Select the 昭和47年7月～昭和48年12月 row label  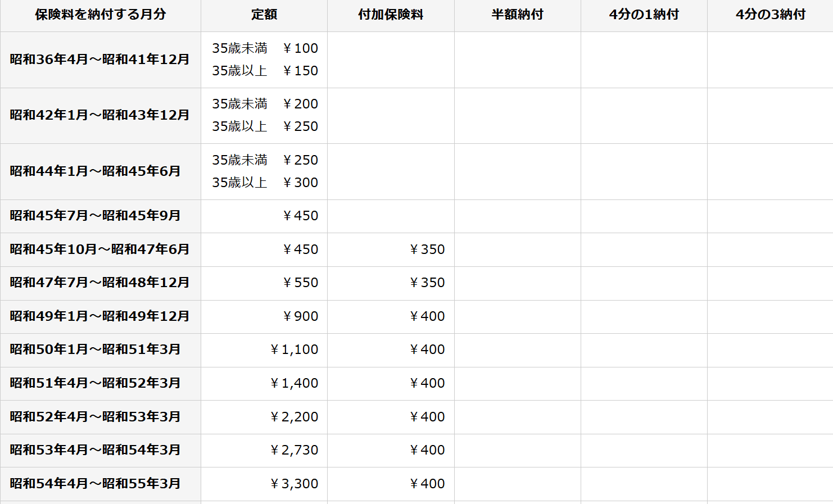tap(99, 283)
